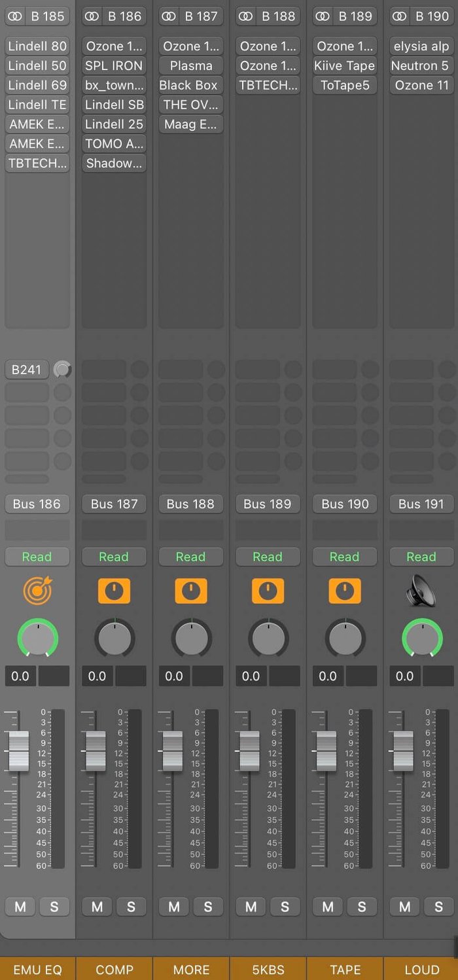
Task: Open the Plasma plugin slot
Action: (191, 65)
